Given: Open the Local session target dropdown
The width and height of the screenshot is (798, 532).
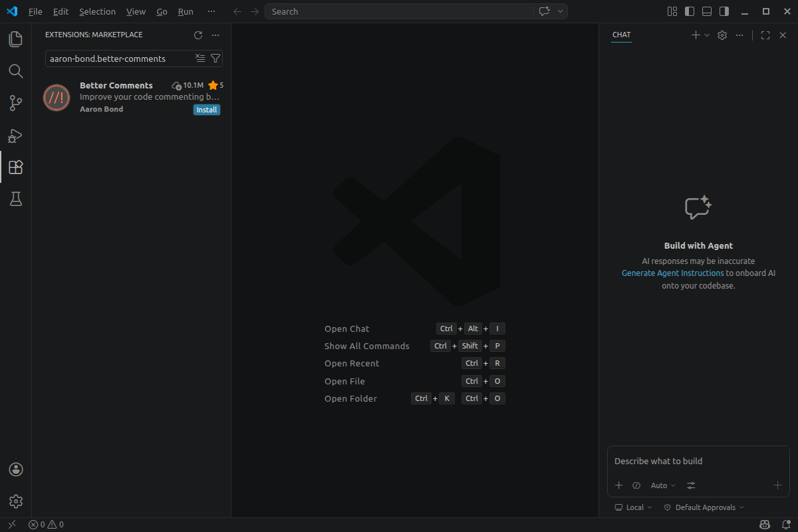Looking at the screenshot, I should [633, 507].
